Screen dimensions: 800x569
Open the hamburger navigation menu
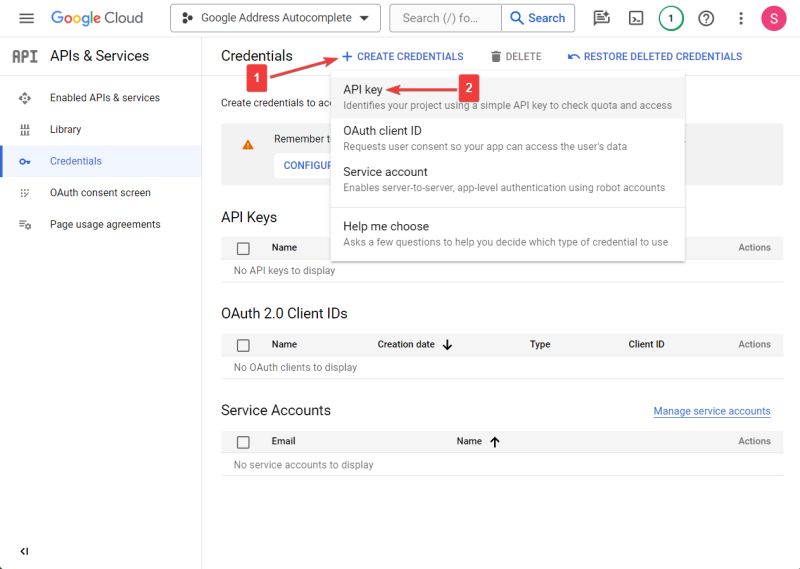click(x=27, y=18)
